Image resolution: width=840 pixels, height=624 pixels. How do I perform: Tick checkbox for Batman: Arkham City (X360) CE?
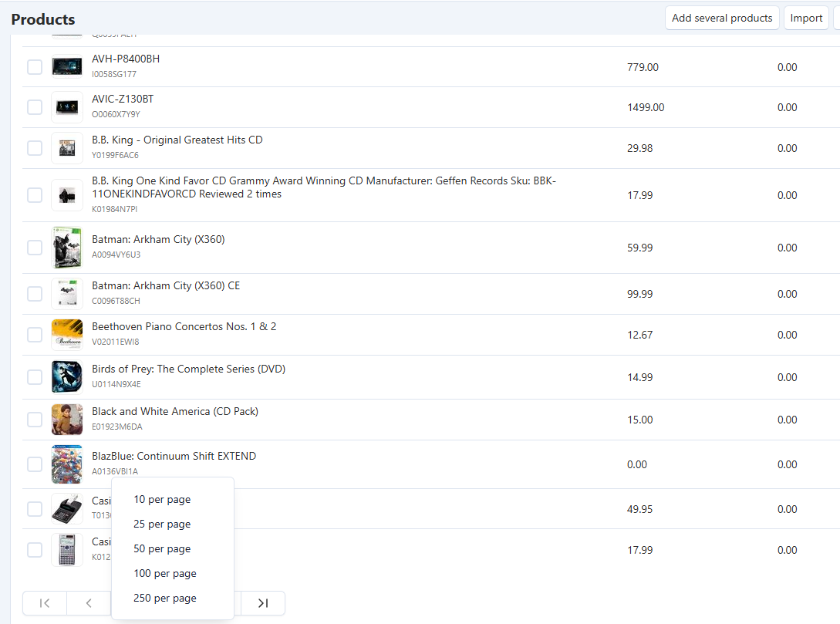click(x=35, y=294)
